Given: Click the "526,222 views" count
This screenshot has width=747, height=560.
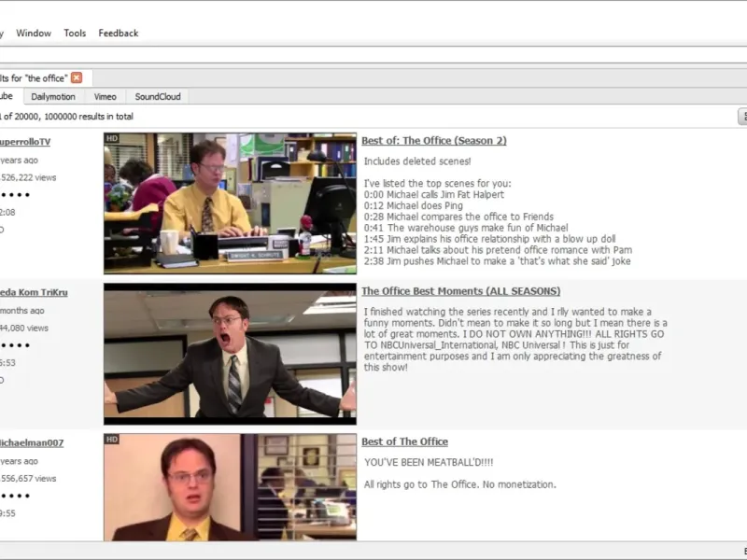Looking at the screenshot, I should (28, 177).
